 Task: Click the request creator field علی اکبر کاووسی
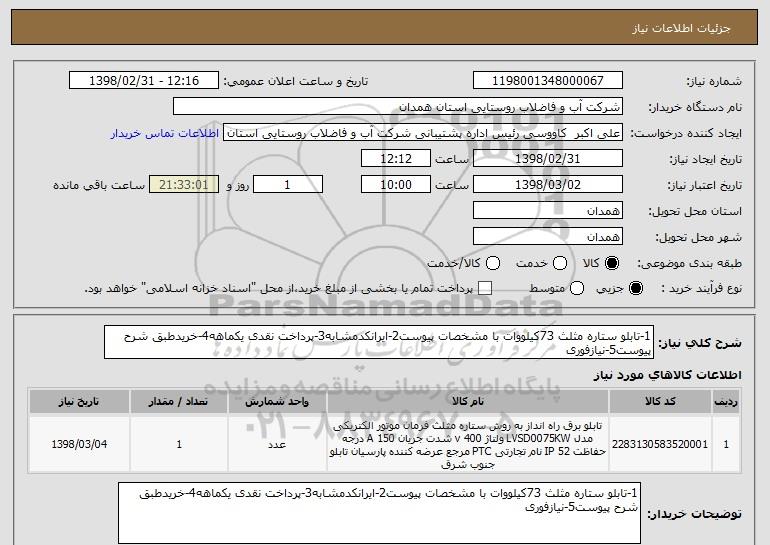coord(423,133)
